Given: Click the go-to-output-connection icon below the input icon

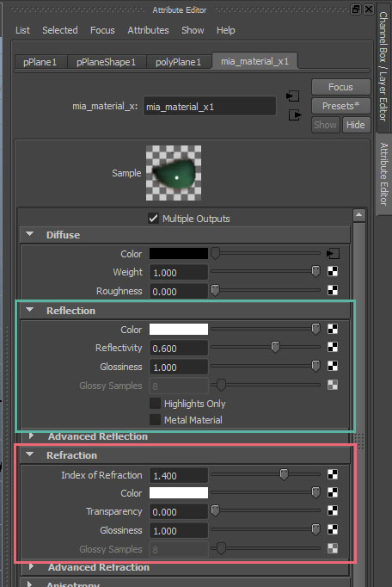Looking at the screenshot, I should tap(294, 115).
